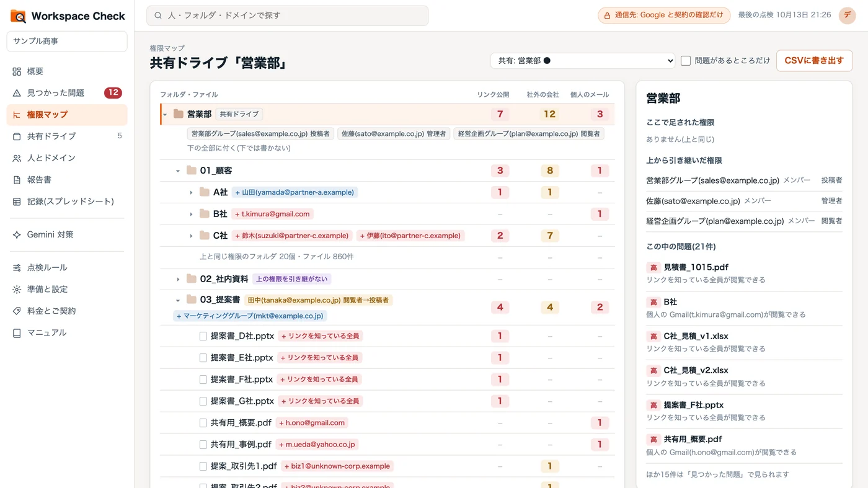Check the box for 提案書_F社.pptx

click(x=203, y=379)
